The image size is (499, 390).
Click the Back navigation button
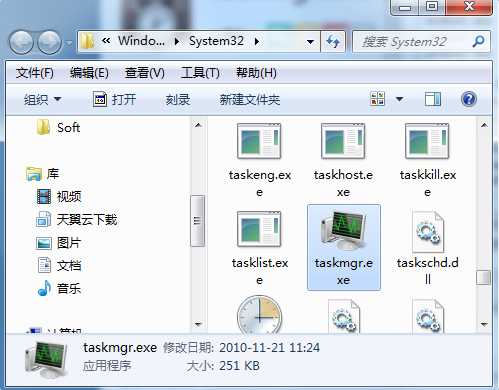[x=21, y=42]
